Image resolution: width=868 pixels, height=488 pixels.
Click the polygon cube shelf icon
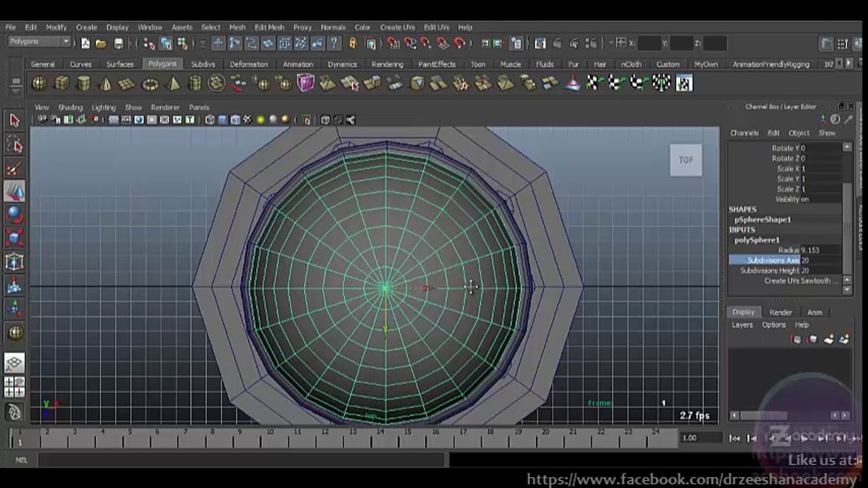point(62,83)
